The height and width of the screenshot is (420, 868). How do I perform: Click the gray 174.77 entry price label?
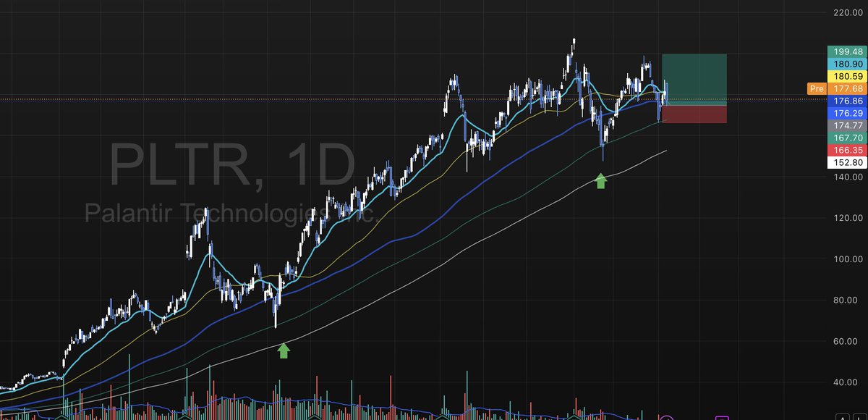(846, 125)
